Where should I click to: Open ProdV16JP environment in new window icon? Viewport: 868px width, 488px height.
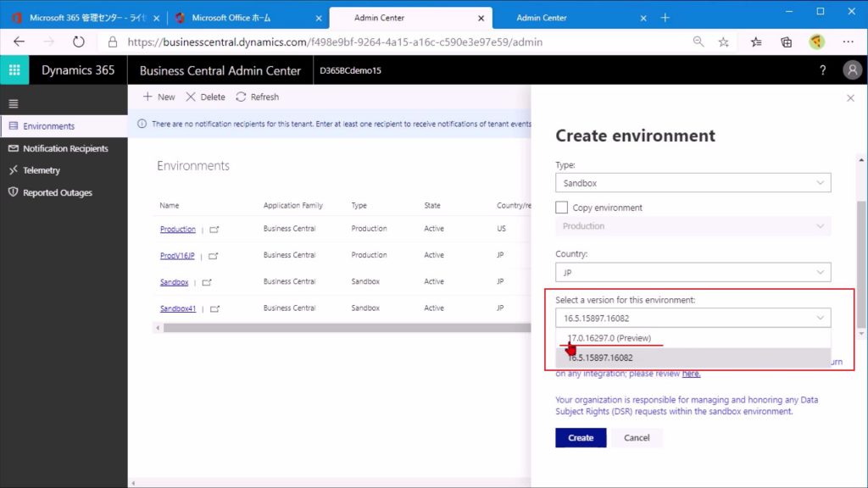[213, 256]
